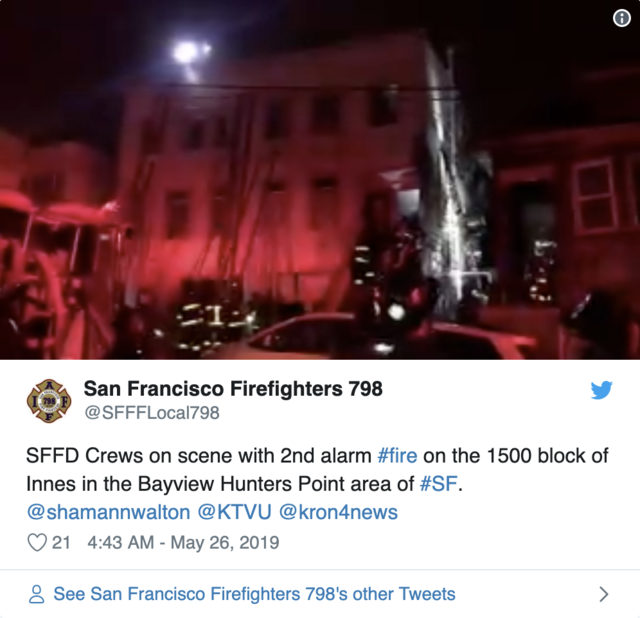The image size is (640, 618).
Task: Play the fire scene video
Action: click(x=320, y=180)
